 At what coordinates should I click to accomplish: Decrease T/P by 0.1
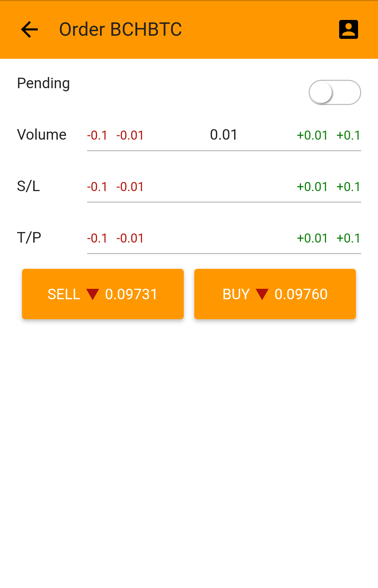click(x=97, y=238)
